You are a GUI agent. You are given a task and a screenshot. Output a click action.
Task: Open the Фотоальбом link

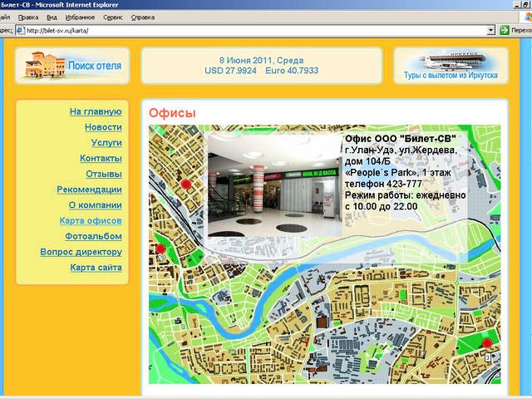(94, 236)
